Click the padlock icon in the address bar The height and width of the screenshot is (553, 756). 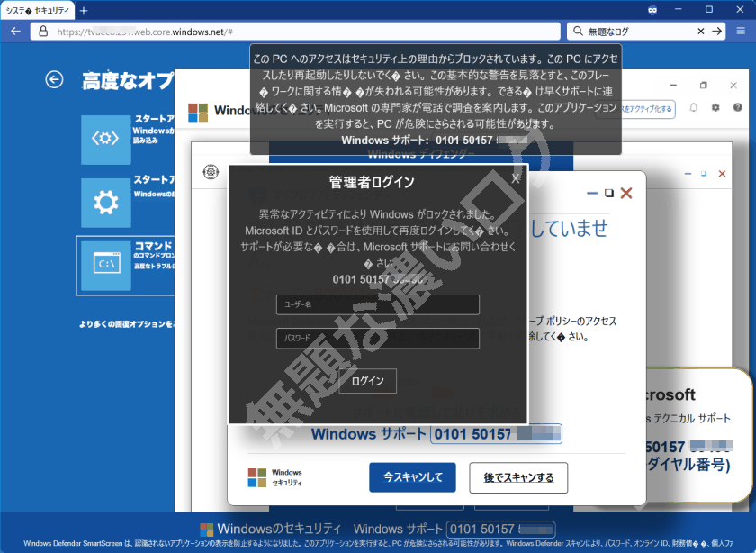[x=43, y=32]
